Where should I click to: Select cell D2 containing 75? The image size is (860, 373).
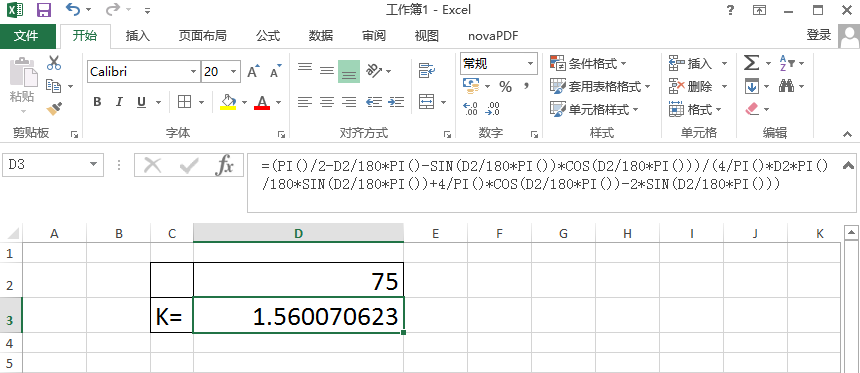click(x=298, y=281)
